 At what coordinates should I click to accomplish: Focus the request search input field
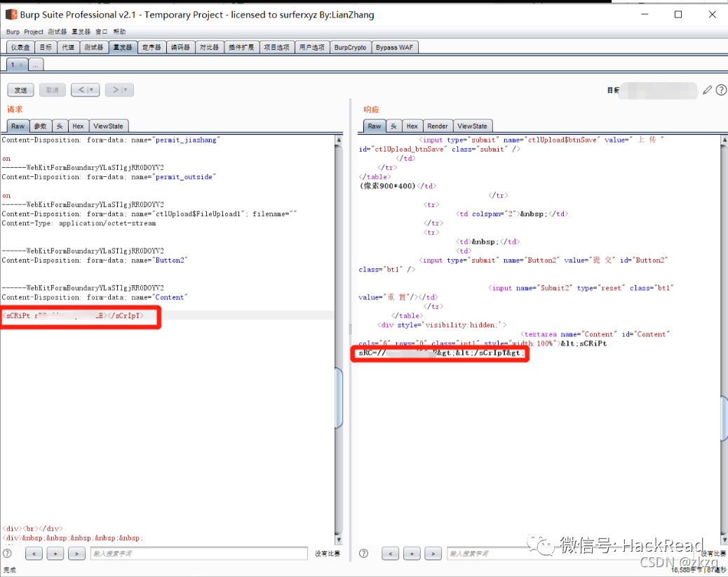point(199,553)
